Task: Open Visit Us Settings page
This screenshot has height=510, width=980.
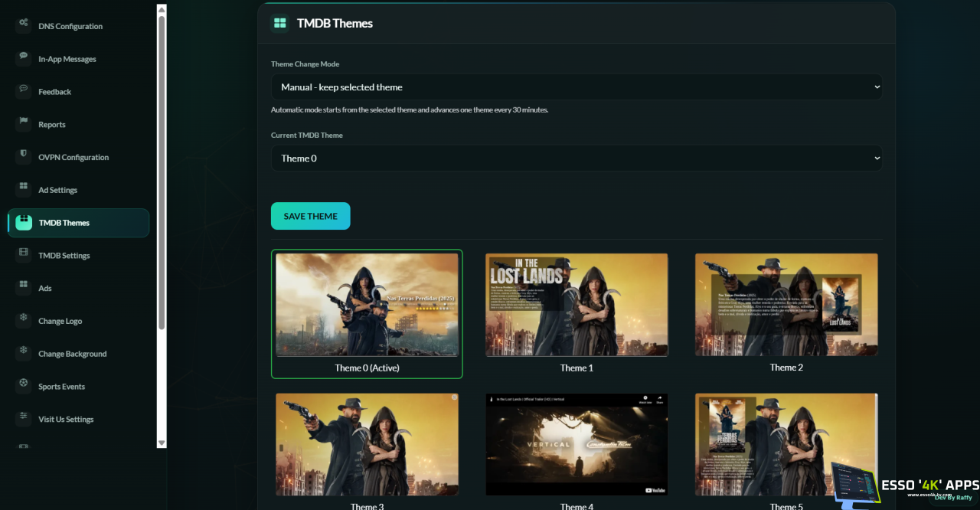Action: pyautogui.click(x=78, y=420)
